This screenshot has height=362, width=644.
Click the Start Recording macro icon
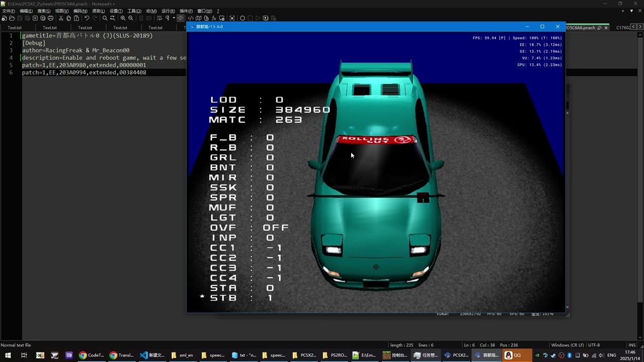[x=243, y=18]
